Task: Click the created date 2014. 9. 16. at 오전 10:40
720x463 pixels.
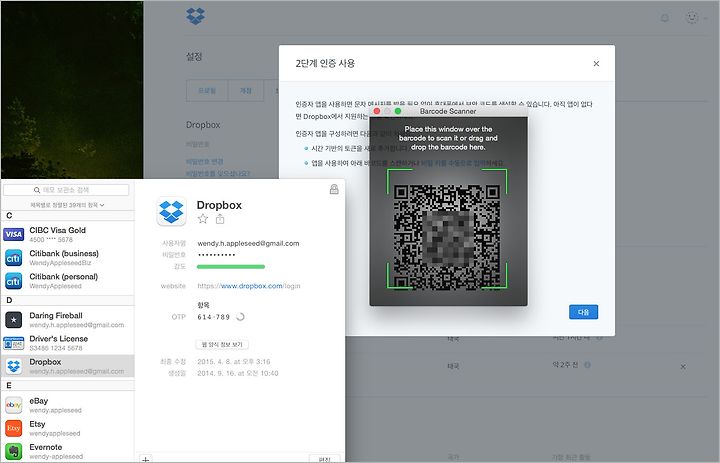Action: click(x=238, y=373)
